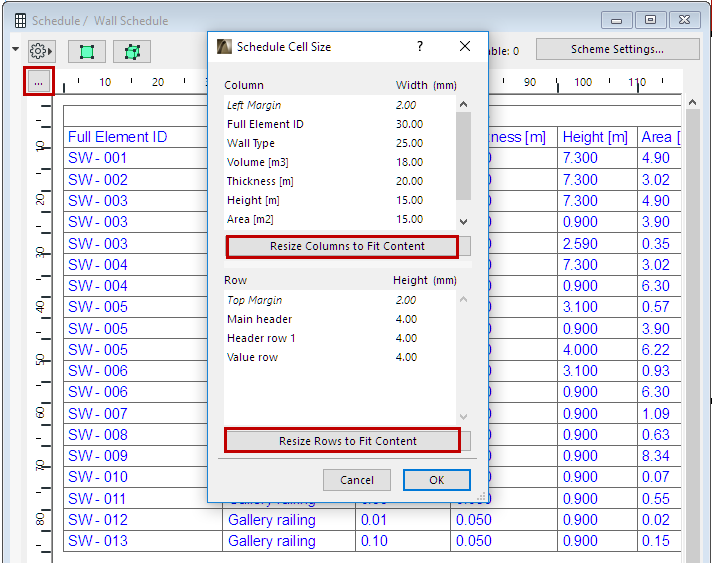
Task: Edit Full Element ID width value 30.00
Action: 409,124
